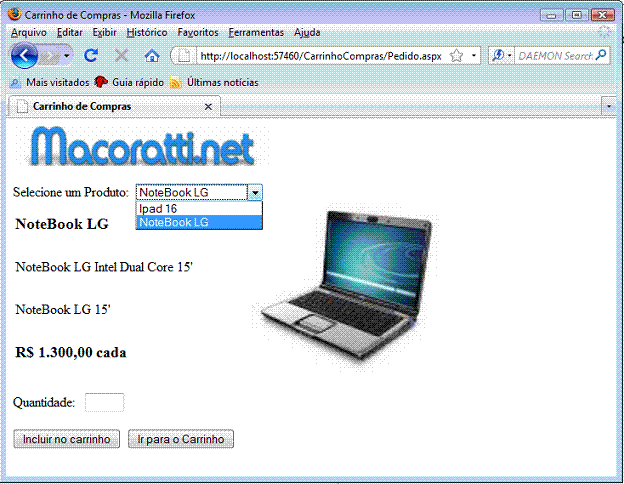This screenshot has width=624, height=484.
Task: Click the DAEMON Search input field
Action: point(555,56)
